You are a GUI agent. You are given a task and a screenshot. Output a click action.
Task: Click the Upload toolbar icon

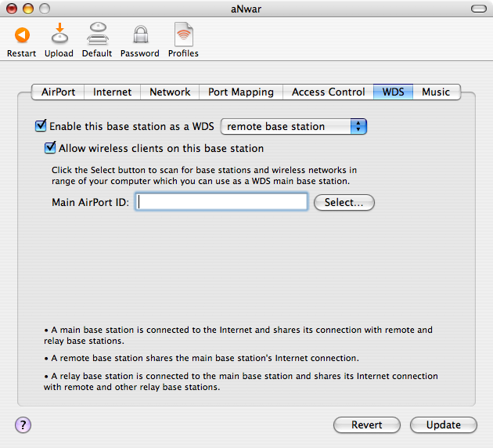pyautogui.click(x=59, y=33)
